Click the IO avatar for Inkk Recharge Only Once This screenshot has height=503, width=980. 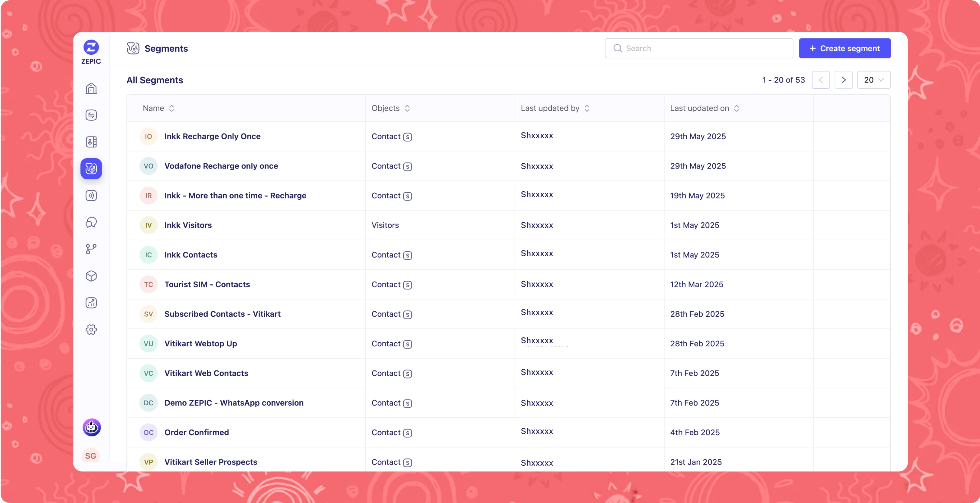pos(148,136)
